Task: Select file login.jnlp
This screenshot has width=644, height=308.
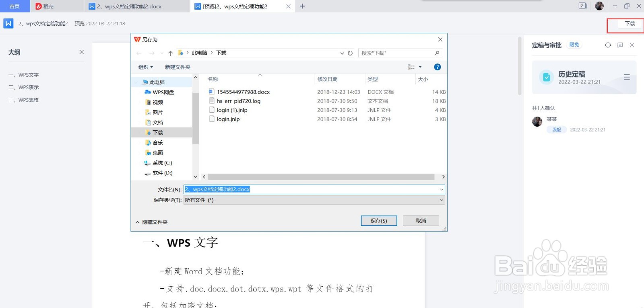Action: tap(228, 119)
